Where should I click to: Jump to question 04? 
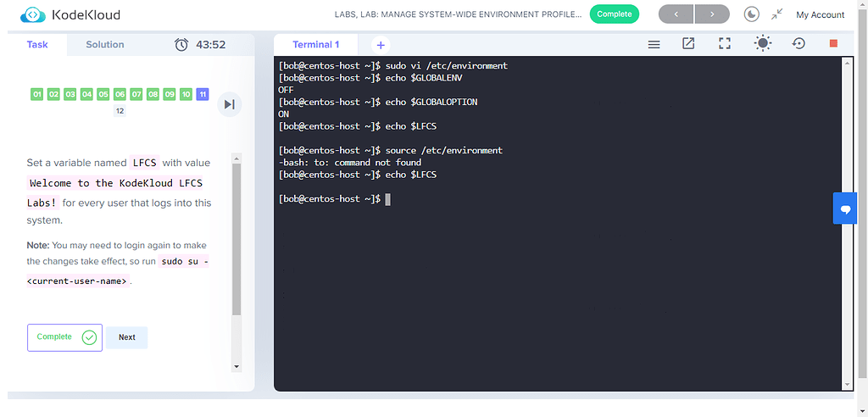click(86, 95)
